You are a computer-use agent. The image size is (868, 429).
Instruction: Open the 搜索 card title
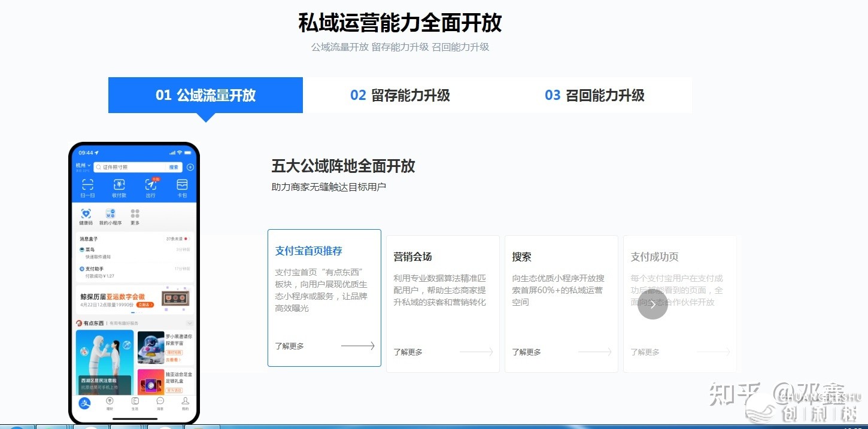pos(521,257)
